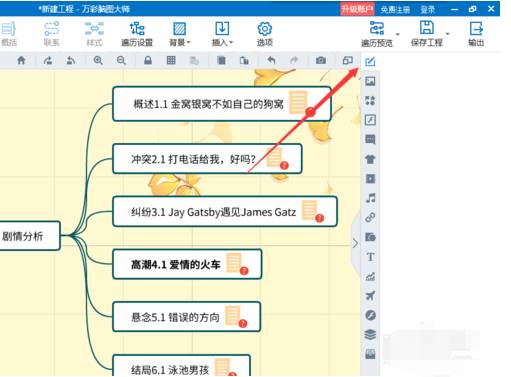This screenshot has width=511, height=377.
Task: Click the speech bubble icon in sidebar
Action: point(370,139)
